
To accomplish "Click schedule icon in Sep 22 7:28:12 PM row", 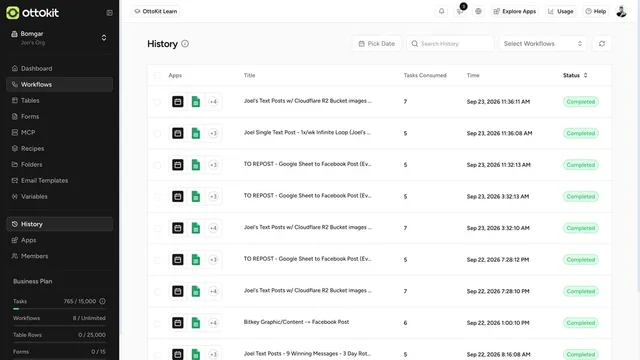I will click(x=178, y=260).
